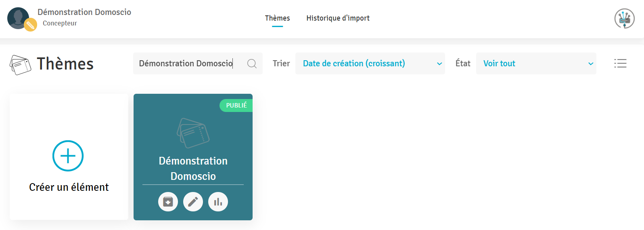The width and height of the screenshot is (644, 230).
Task: Open the Démonstration Domoscio theme title
Action: tap(193, 169)
